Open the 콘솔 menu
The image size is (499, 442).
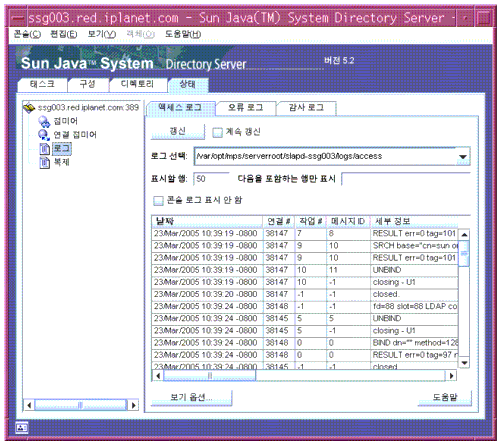click(x=27, y=34)
